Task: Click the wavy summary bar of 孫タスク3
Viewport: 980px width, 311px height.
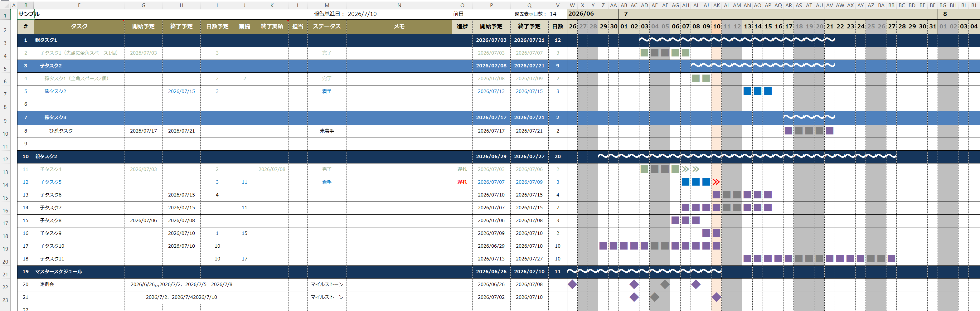Action: click(x=809, y=117)
